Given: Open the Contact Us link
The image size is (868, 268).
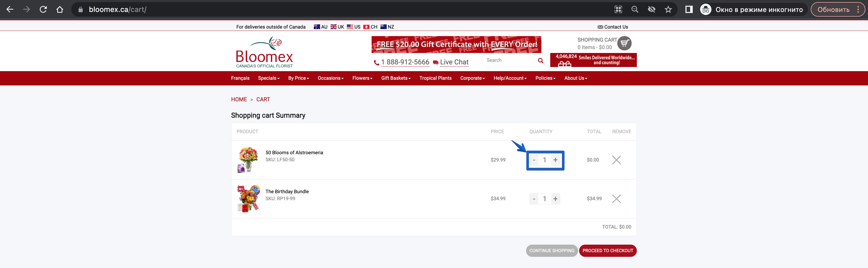Looking at the screenshot, I should click(x=613, y=27).
